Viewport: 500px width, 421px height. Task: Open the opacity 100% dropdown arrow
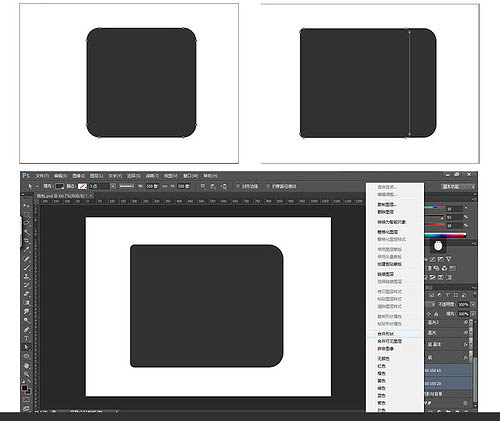point(473,304)
